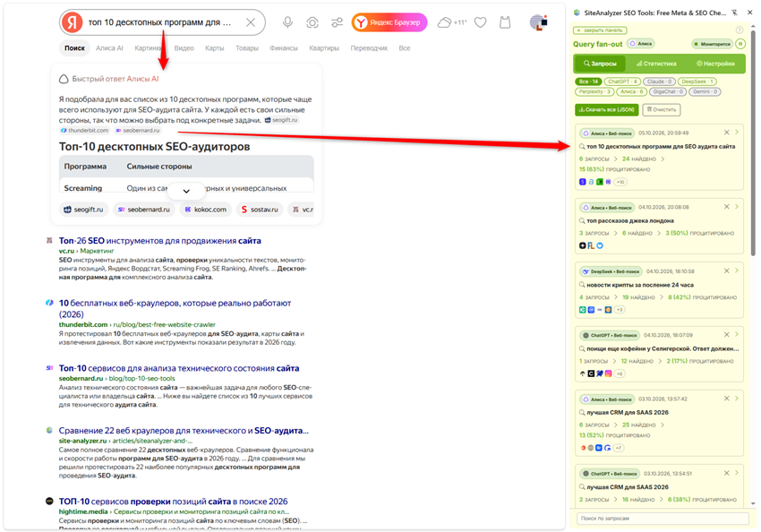Switch to the Финансы tab

tap(284, 48)
